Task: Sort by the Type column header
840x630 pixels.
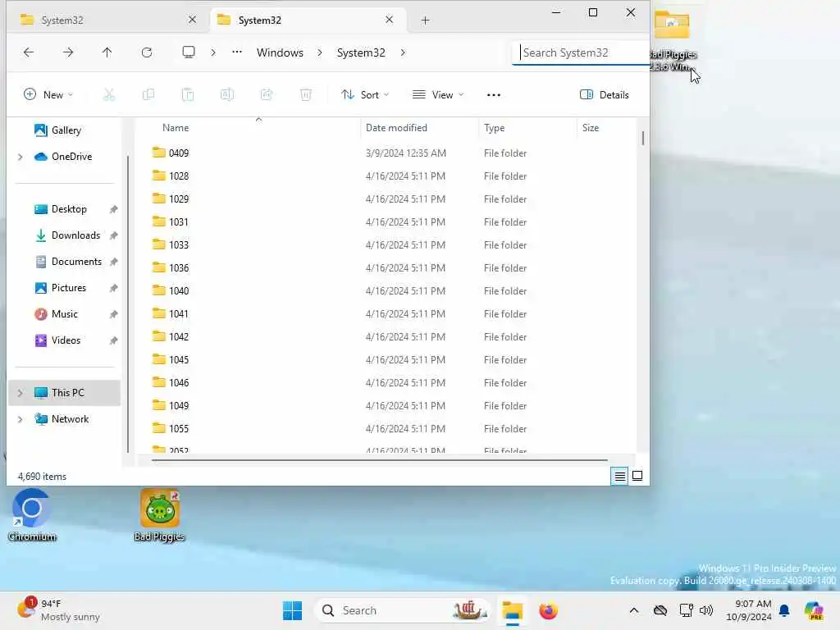Action: (x=494, y=127)
